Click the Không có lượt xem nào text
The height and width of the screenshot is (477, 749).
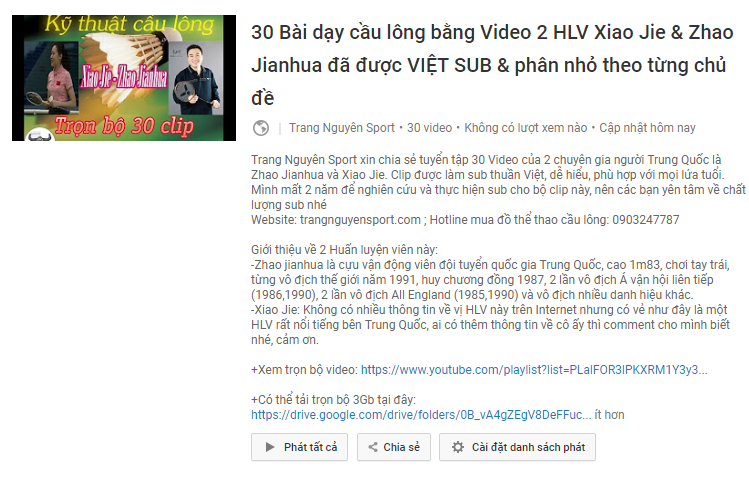click(525, 128)
